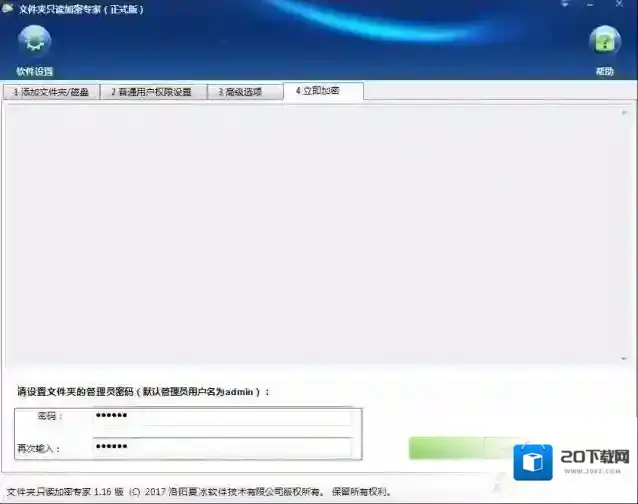638x504 pixels.
Task: Click the 帮助 text label
Action: 604,72
